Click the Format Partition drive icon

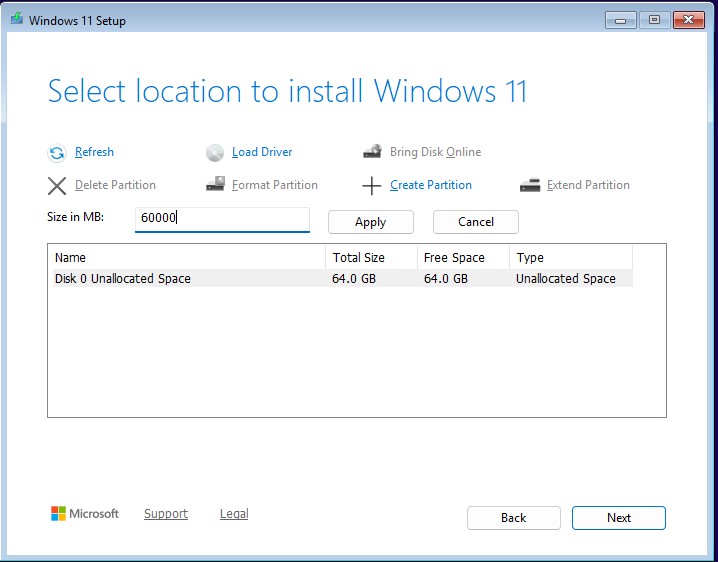click(215, 184)
